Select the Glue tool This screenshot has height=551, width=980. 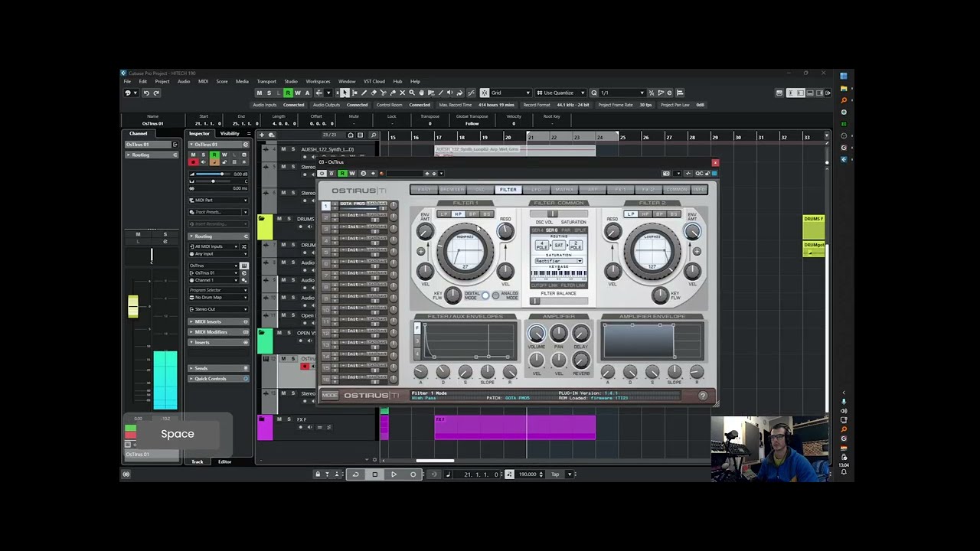[x=393, y=93]
